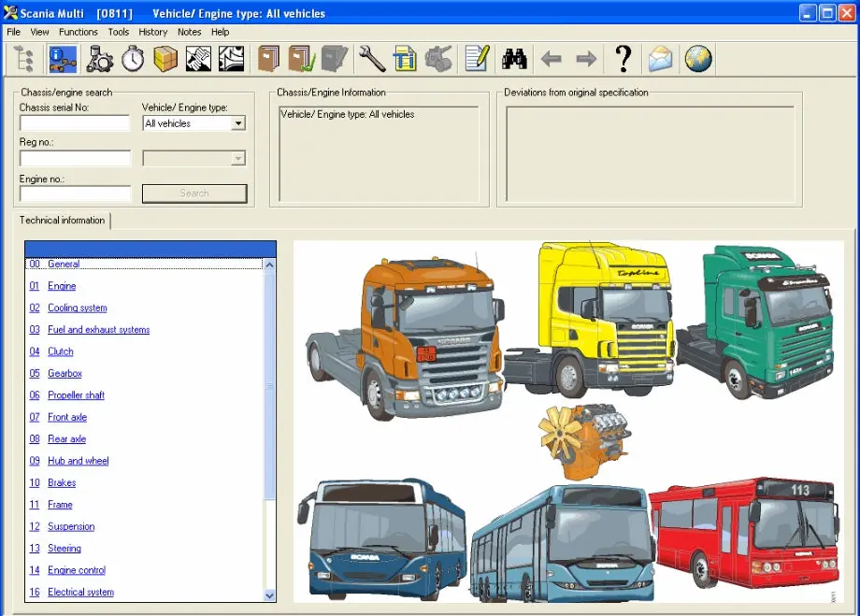Click the green Streamline truck image
The height and width of the screenshot is (616, 860).
point(756,323)
